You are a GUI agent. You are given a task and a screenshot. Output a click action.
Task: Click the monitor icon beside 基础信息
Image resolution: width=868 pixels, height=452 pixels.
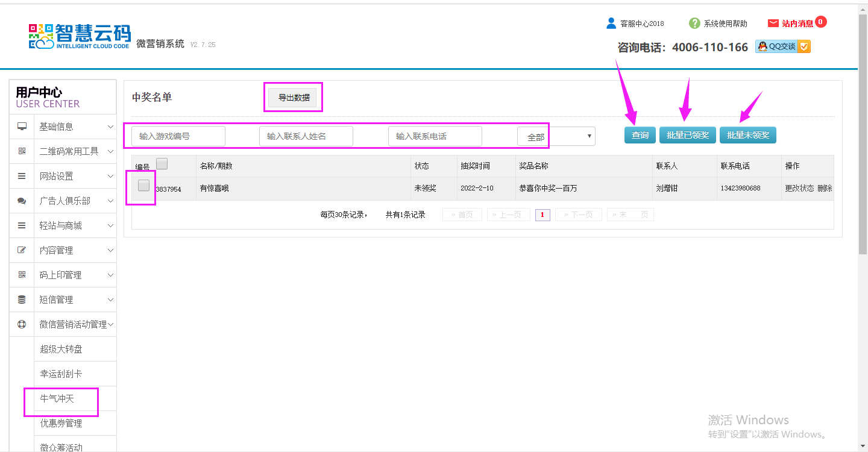22,127
